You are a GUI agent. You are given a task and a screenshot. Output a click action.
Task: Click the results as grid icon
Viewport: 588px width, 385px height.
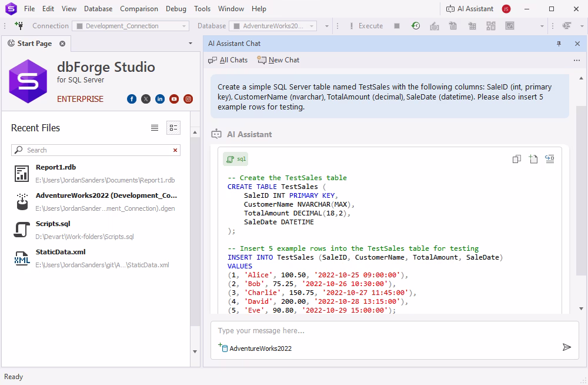[472, 26]
